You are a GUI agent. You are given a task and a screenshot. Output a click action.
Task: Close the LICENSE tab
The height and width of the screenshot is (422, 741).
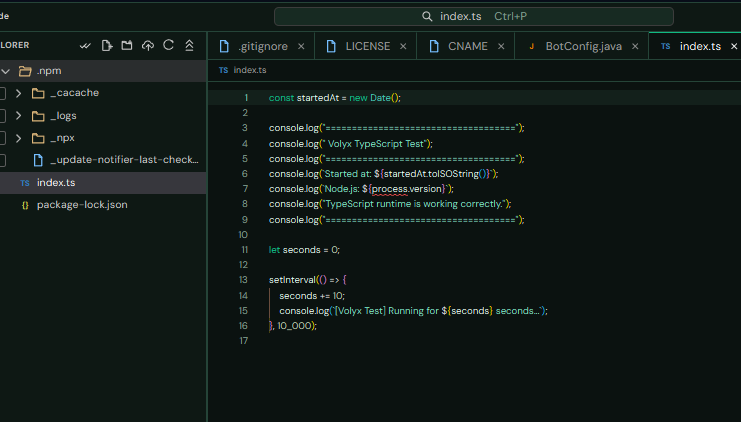point(403,46)
